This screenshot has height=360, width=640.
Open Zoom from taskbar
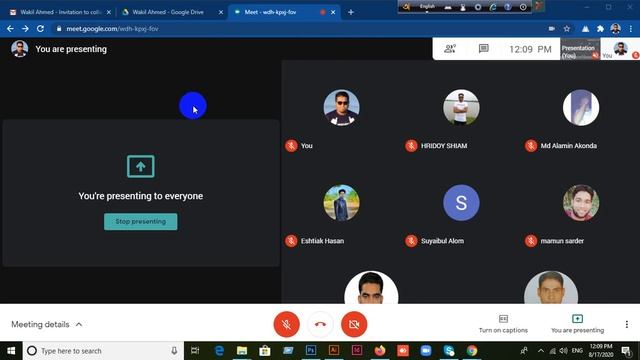pyautogui.click(x=426, y=351)
